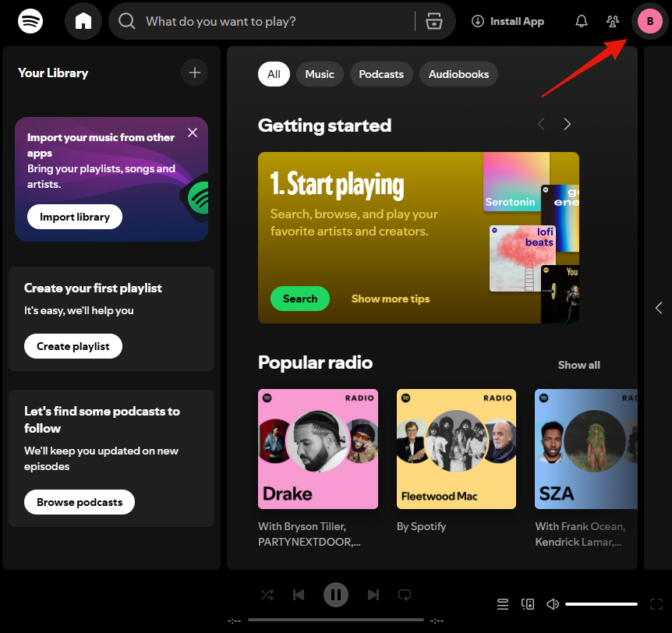
Task: Click the Your Library heading
Action: pyautogui.click(x=53, y=72)
